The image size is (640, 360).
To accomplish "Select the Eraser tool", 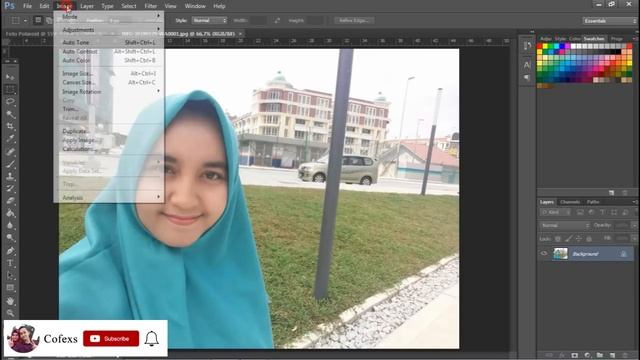I will coord(10,201).
